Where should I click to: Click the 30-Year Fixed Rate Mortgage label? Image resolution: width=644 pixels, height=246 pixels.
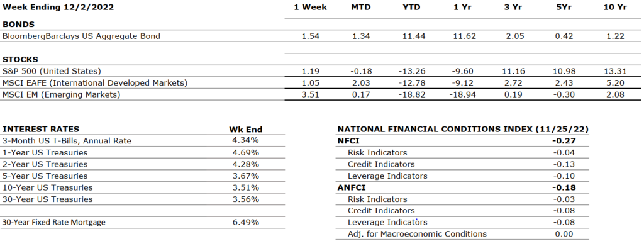(x=54, y=222)
